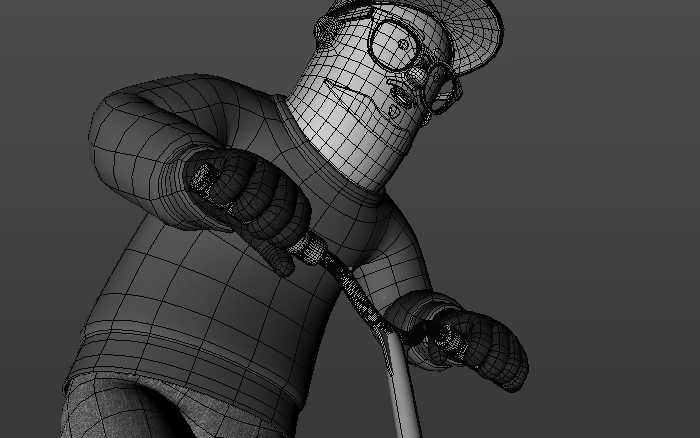Click the right lens of the glasses
The image size is (700, 438).
443,86
